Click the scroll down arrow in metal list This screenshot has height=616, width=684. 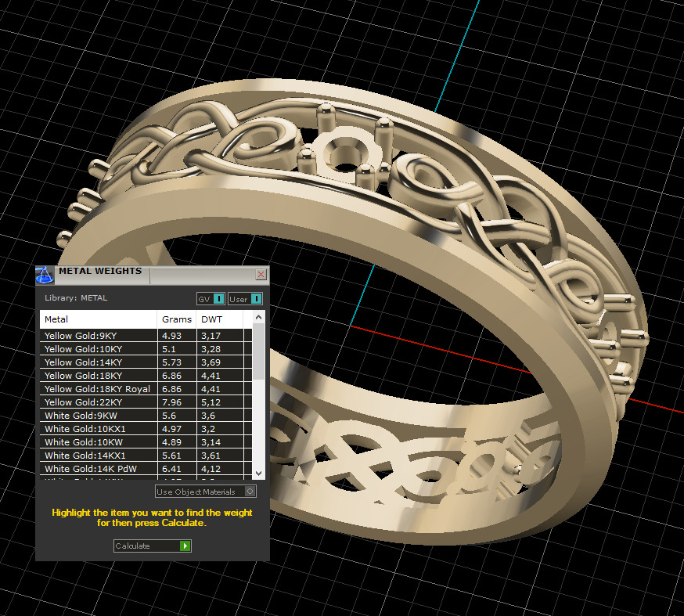pos(259,474)
